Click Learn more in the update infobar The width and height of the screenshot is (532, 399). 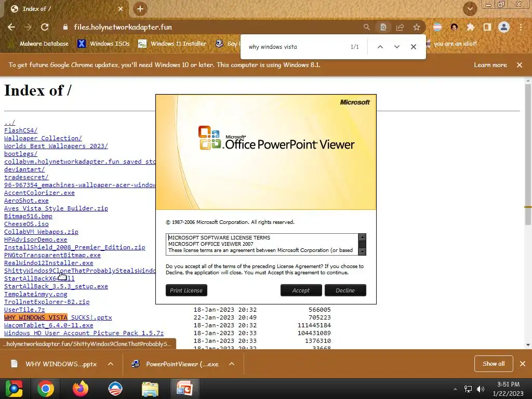(x=490, y=65)
